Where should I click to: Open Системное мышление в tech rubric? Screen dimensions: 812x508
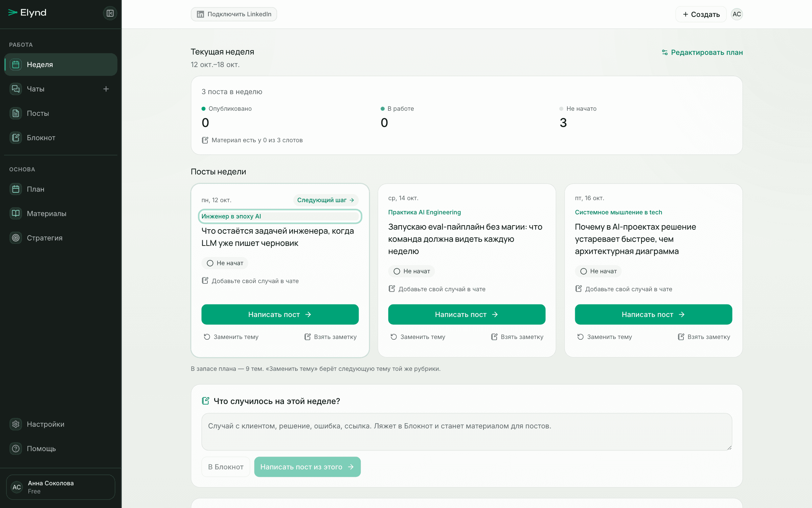pos(618,212)
